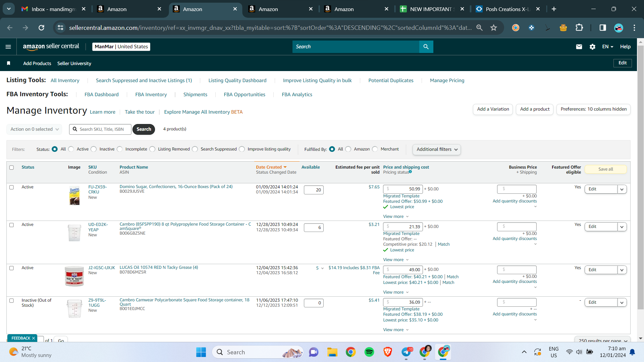Open Brave browser from taskbar
Viewport: 644px width, 362px height.
pos(388,352)
